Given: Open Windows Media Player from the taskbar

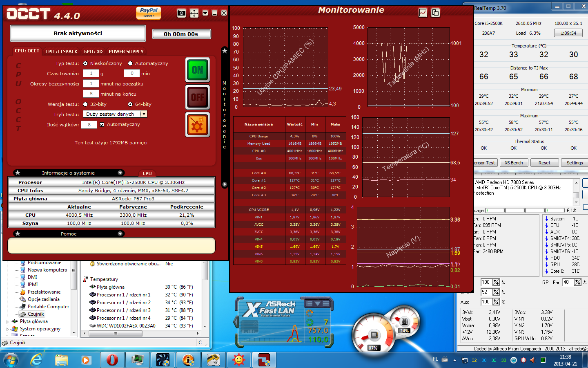Looking at the screenshot, I should 86,360.
